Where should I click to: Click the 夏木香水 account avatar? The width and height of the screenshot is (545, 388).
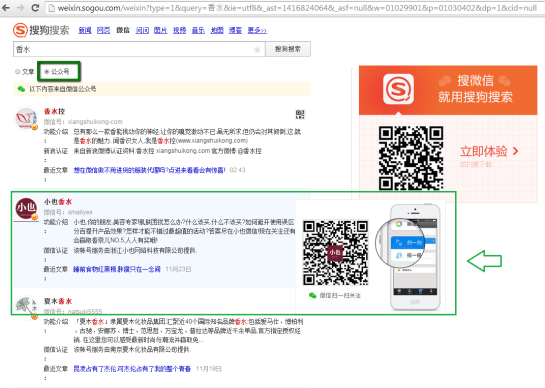point(26,306)
